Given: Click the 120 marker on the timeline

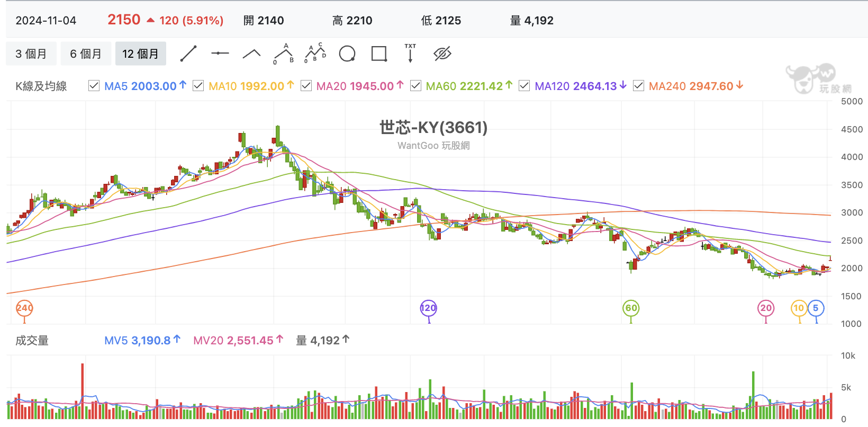Looking at the screenshot, I should (428, 308).
